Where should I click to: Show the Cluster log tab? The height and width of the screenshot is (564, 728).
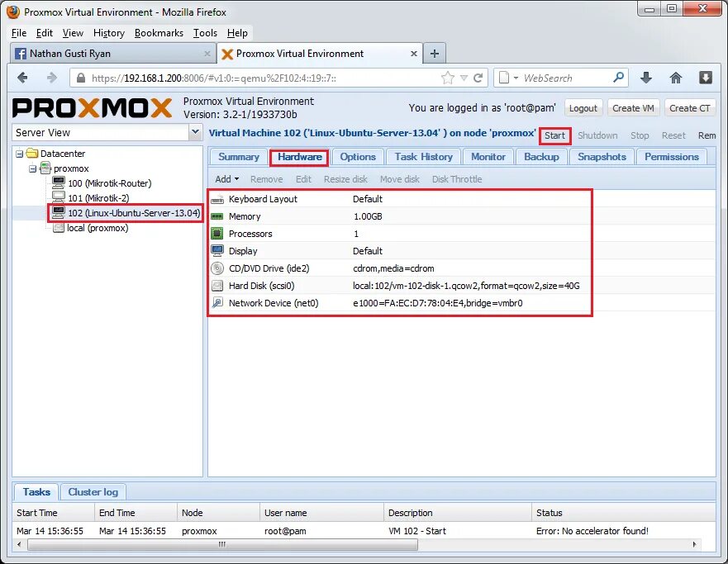93,491
